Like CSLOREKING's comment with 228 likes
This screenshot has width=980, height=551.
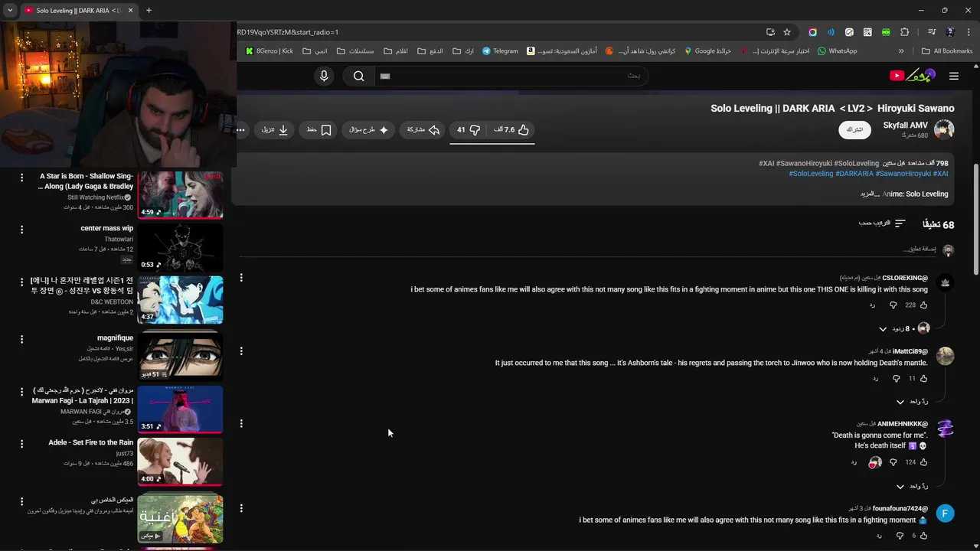[923, 305]
